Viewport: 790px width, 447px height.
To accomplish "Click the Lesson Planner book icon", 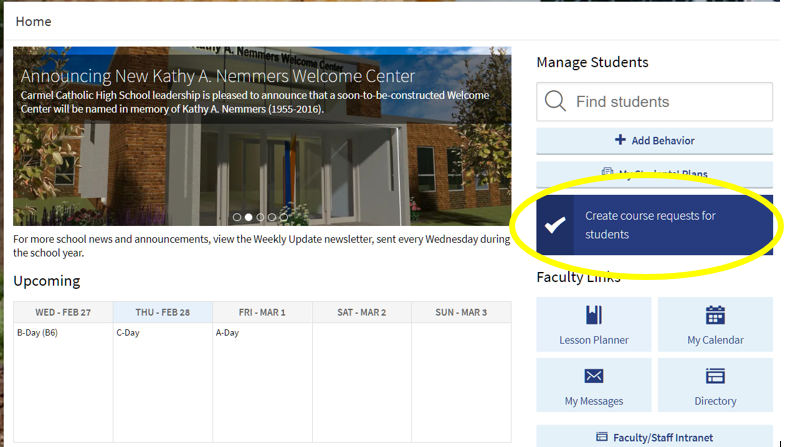I will (x=594, y=315).
